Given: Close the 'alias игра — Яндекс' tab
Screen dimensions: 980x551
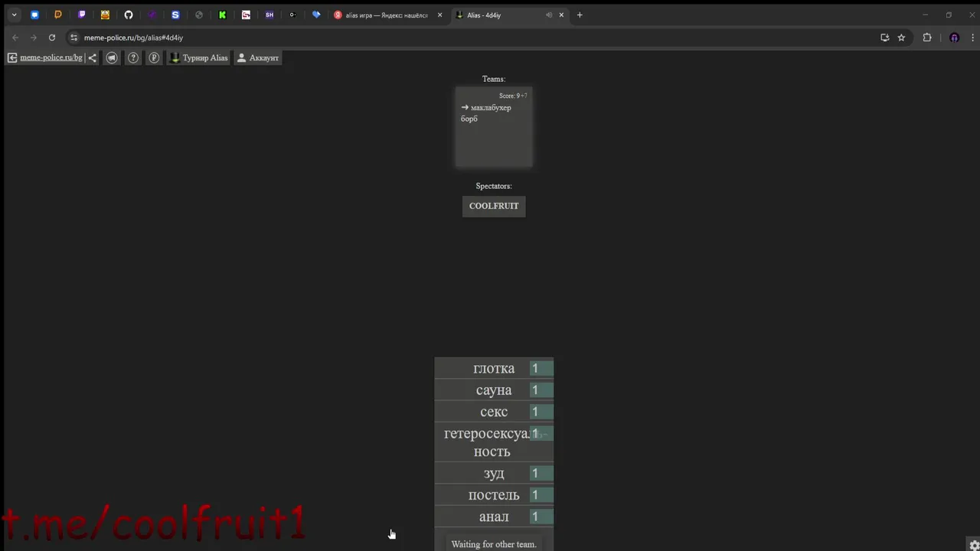Looking at the screenshot, I should click(x=439, y=15).
